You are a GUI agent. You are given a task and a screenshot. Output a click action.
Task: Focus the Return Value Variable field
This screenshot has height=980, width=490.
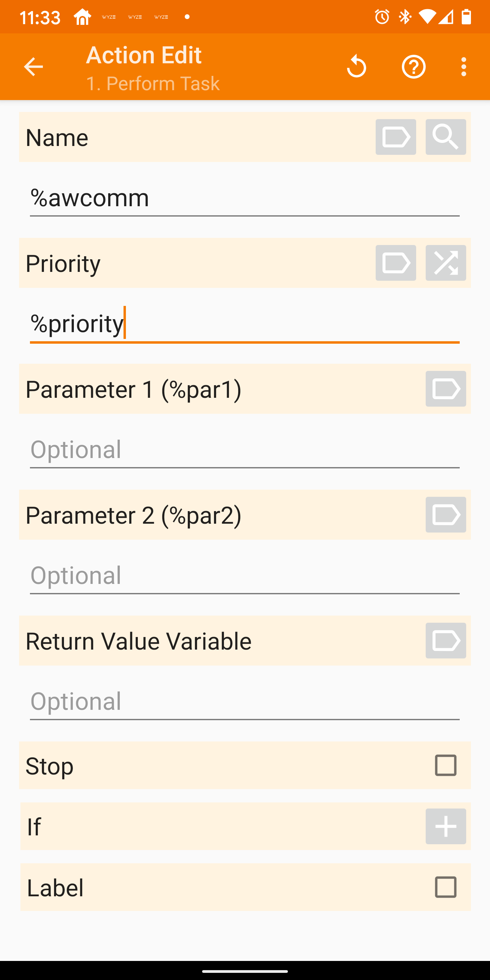click(x=245, y=702)
